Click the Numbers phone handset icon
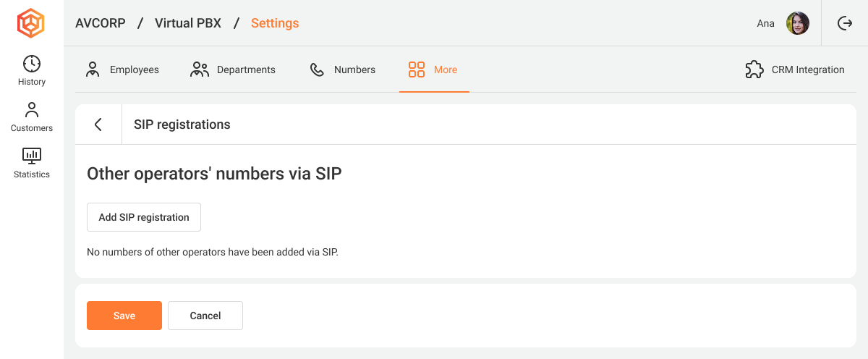The width and height of the screenshot is (868, 359). [x=317, y=69]
